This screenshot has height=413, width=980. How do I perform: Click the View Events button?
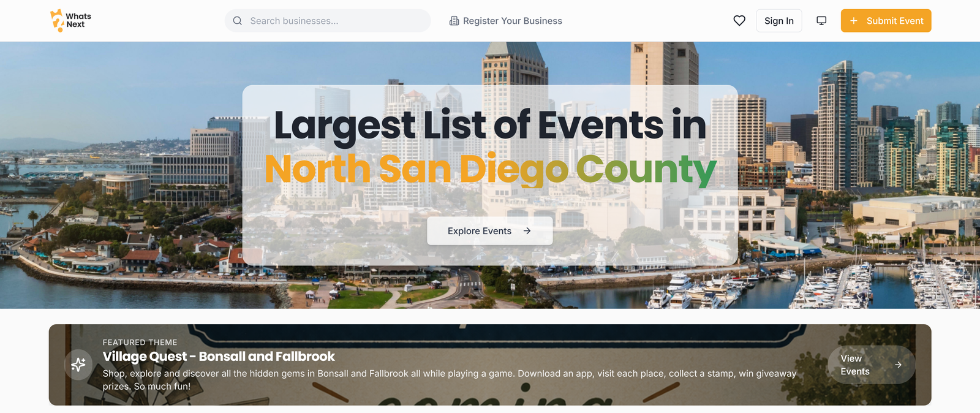pyautogui.click(x=872, y=365)
